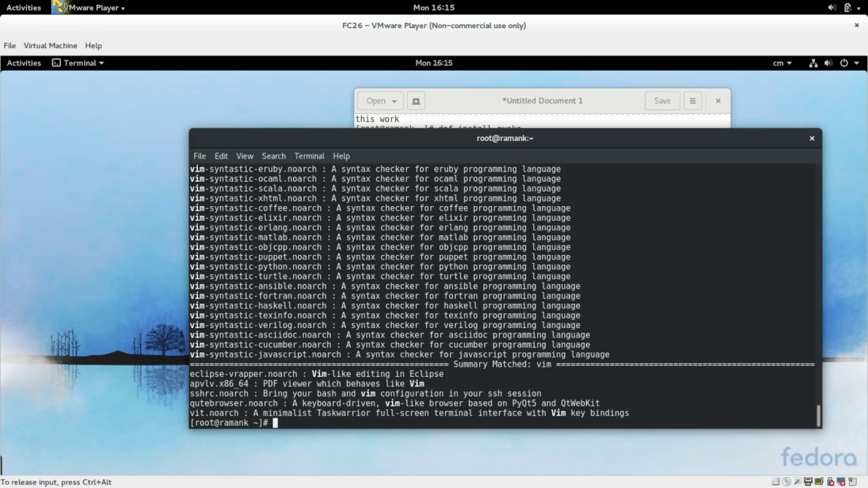Close the gedit Untitled Document window

click(717, 100)
